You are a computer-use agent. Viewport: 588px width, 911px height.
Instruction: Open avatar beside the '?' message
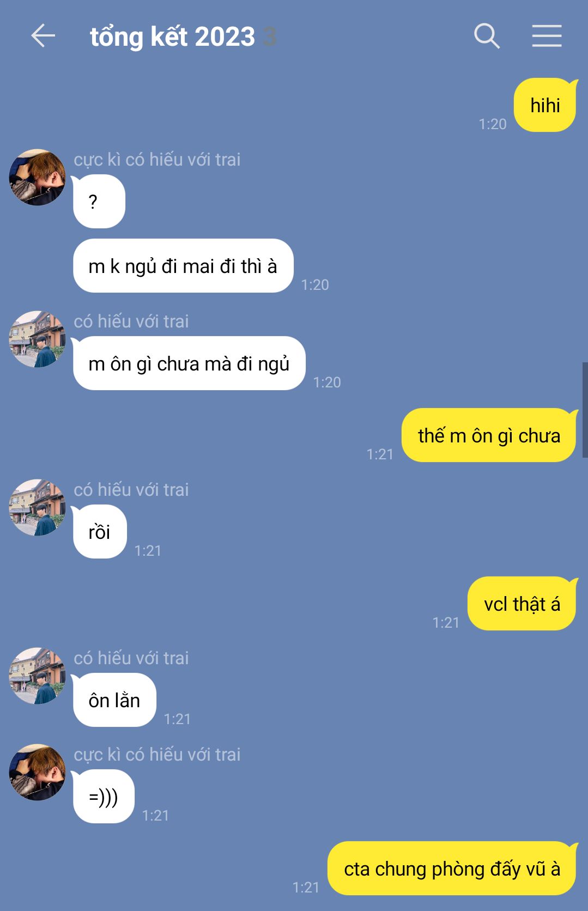coord(37,177)
